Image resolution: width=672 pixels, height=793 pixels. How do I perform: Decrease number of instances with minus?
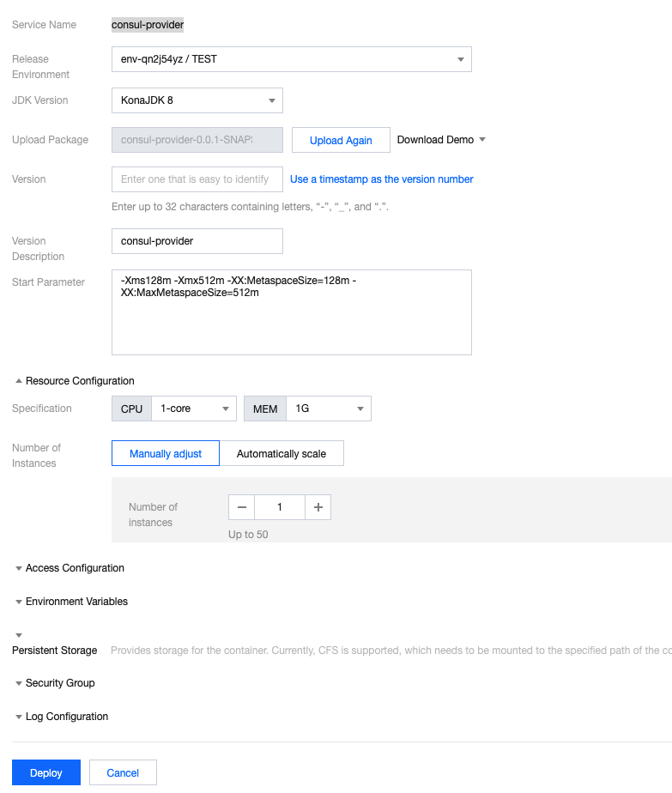(241, 507)
